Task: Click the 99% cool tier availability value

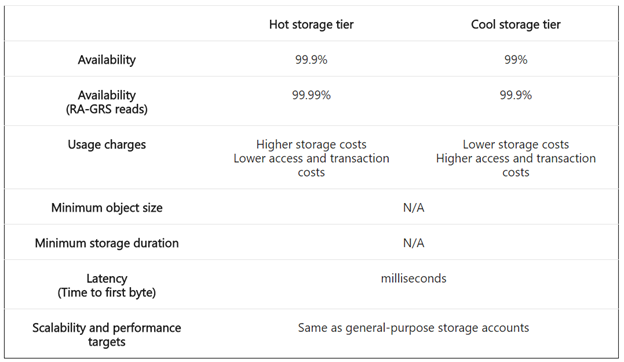Action: 516,60
